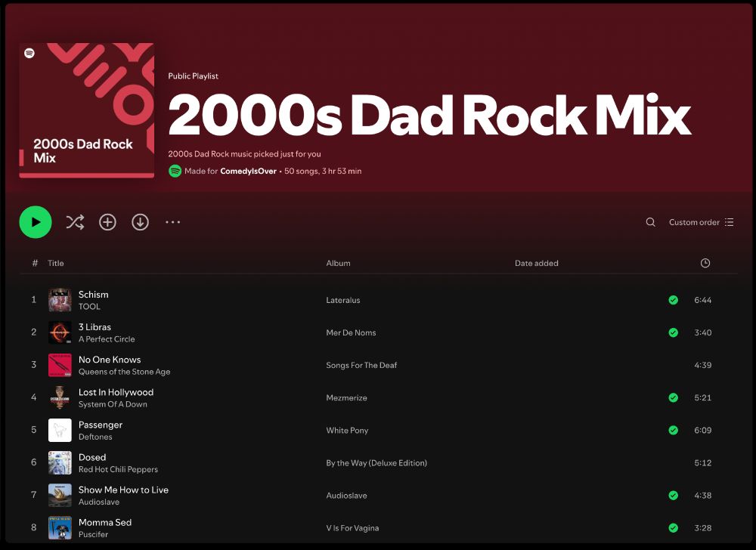Viewport: 756px width, 550px height.
Task: Click the Date added column header
Action: 536,263
